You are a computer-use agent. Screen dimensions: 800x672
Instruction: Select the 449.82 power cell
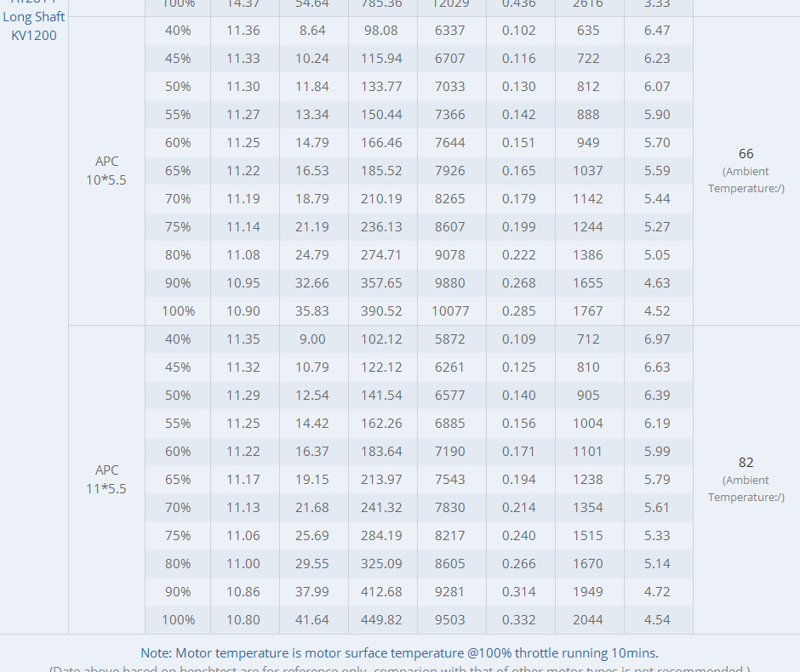point(381,620)
